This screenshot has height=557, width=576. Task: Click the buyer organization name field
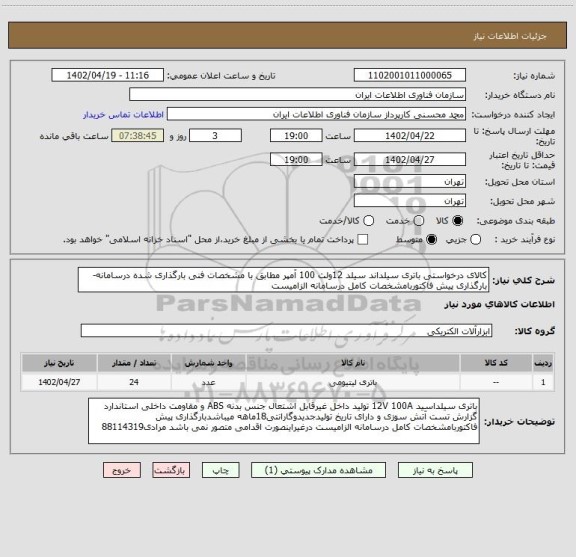[298, 95]
